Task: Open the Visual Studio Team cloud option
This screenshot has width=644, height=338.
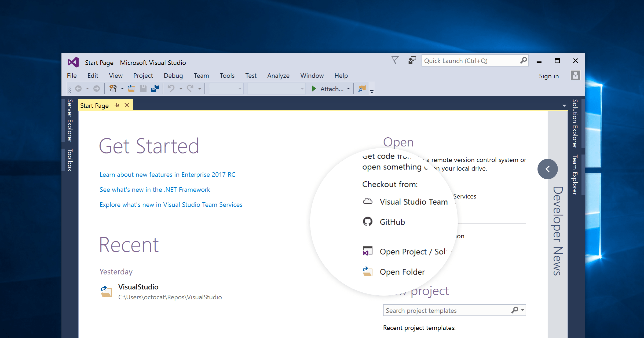Action: pyautogui.click(x=413, y=201)
